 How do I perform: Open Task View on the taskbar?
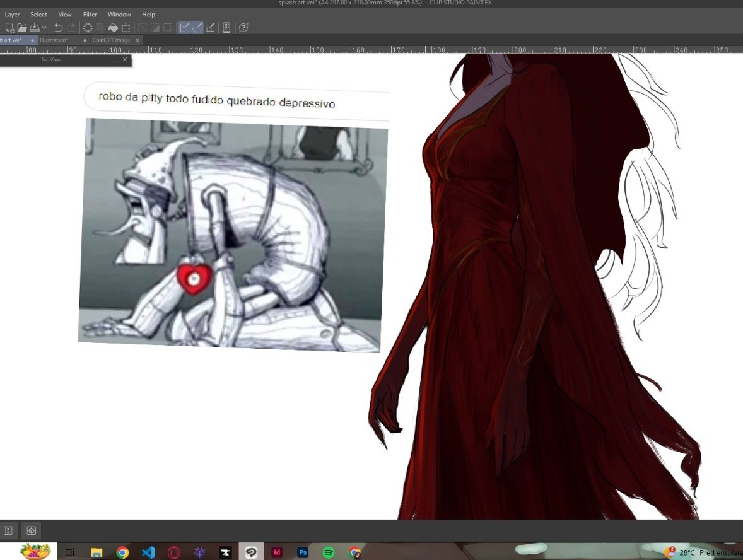pos(69,552)
